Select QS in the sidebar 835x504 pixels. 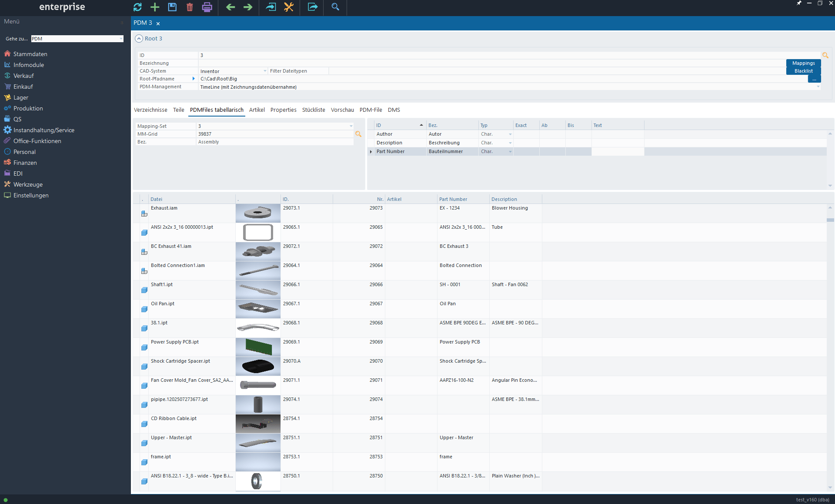pyautogui.click(x=17, y=119)
